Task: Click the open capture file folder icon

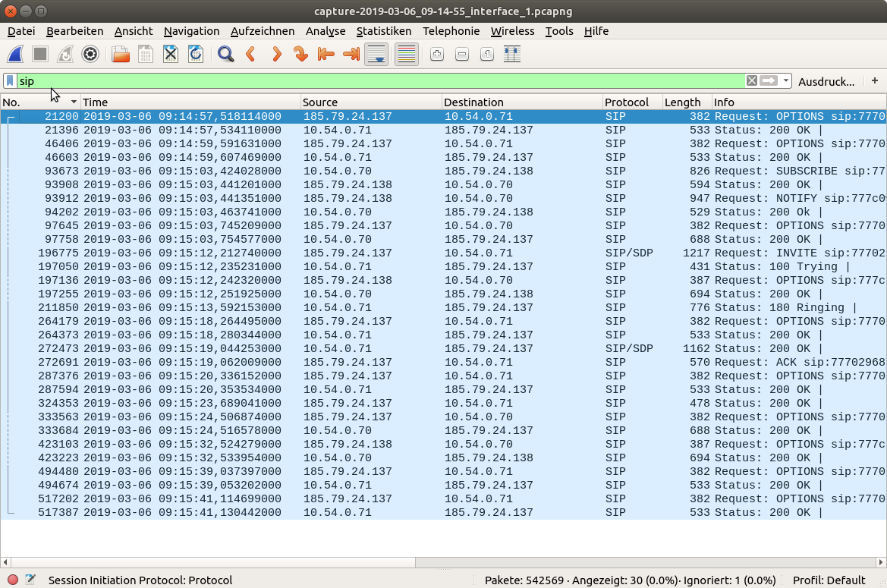Action: pos(120,55)
